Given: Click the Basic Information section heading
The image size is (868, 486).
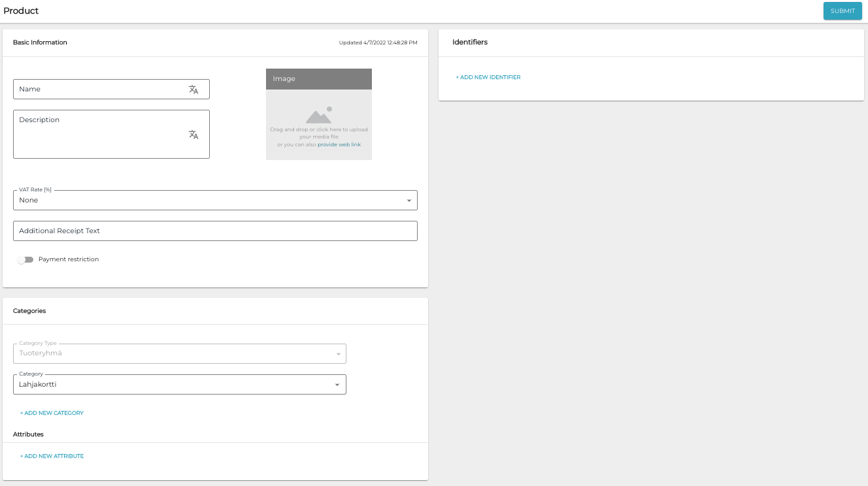Looking at the screenshot, I should pyautogui.click(x=40, y=42).
